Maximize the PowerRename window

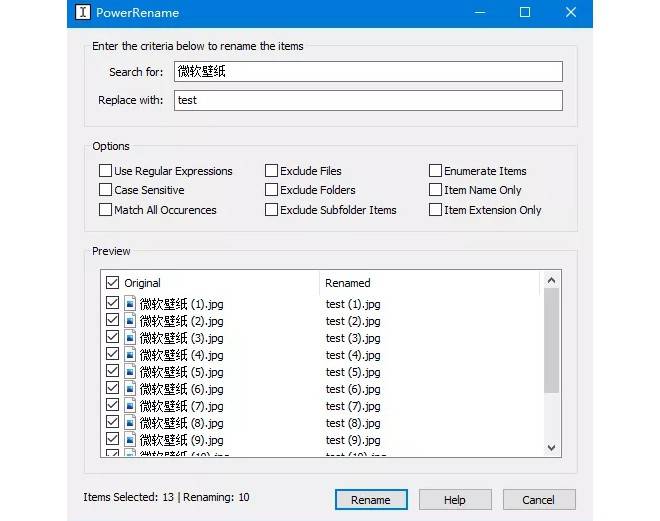[525, 12]
